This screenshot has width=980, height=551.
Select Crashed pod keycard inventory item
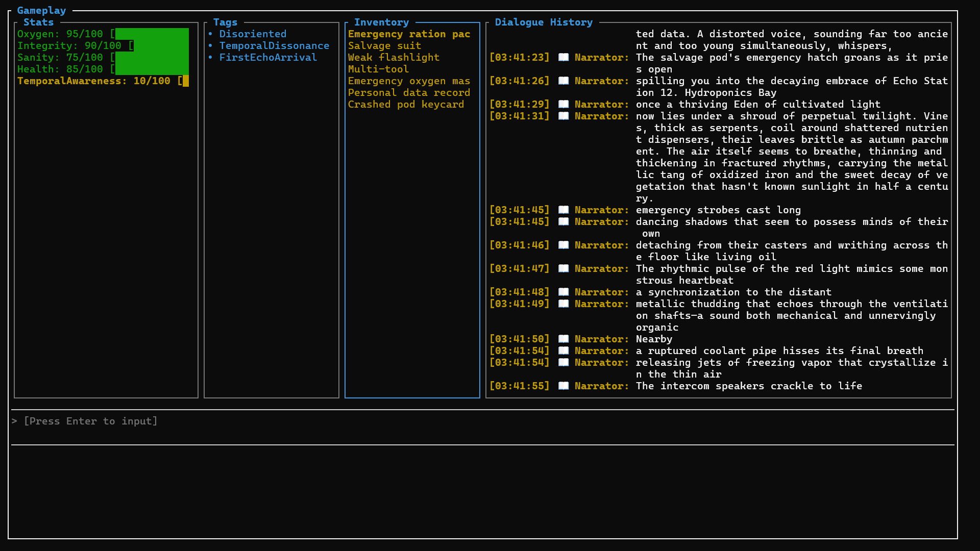tap(406, 104)
